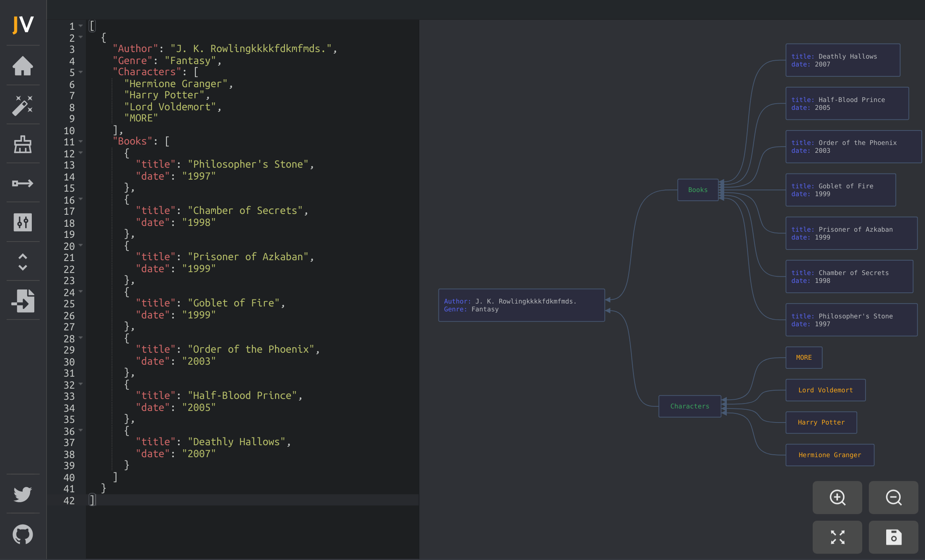Click the home icon in the sidebar
Image resolution: width=925 pixels, height=560 pixels.
coord(23,66)
